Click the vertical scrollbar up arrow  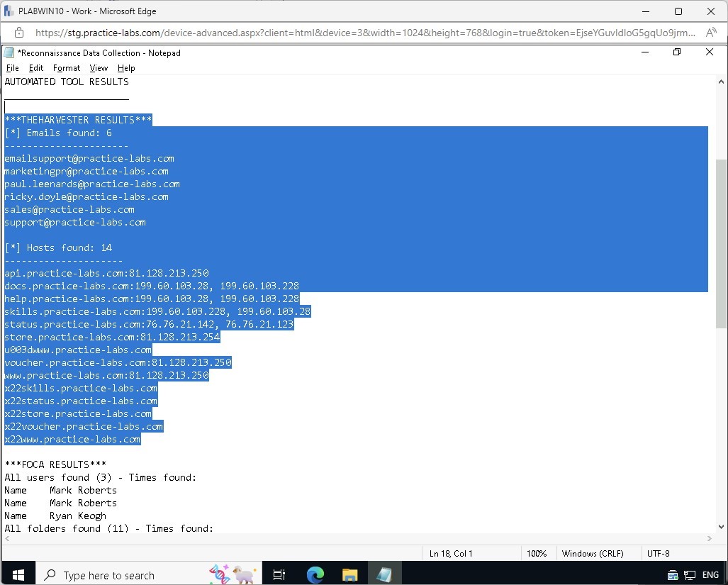tap(721, 82)
